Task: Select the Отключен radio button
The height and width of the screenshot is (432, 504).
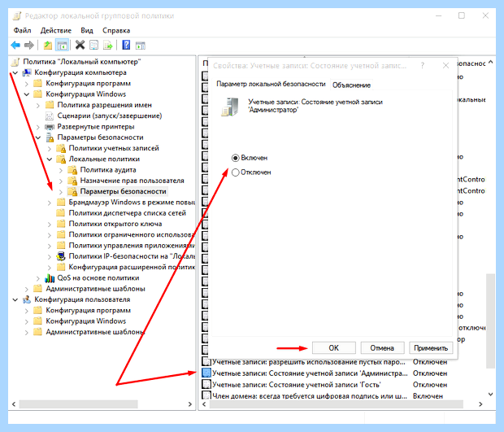Action: coord(235,172)
